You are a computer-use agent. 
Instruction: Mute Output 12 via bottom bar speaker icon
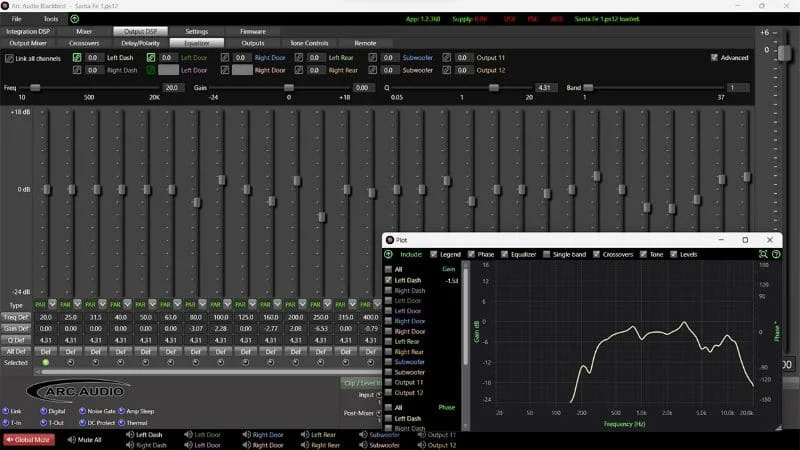(421, 445)
